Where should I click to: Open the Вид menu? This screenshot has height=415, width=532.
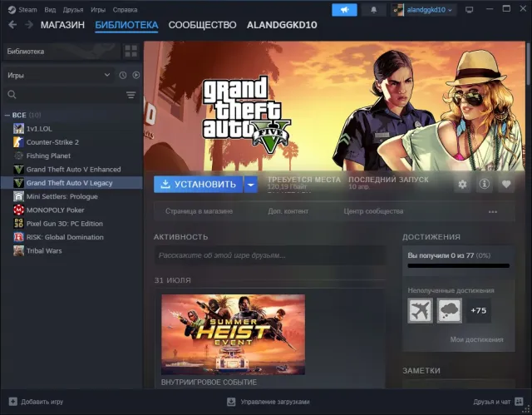coord(50,10)
